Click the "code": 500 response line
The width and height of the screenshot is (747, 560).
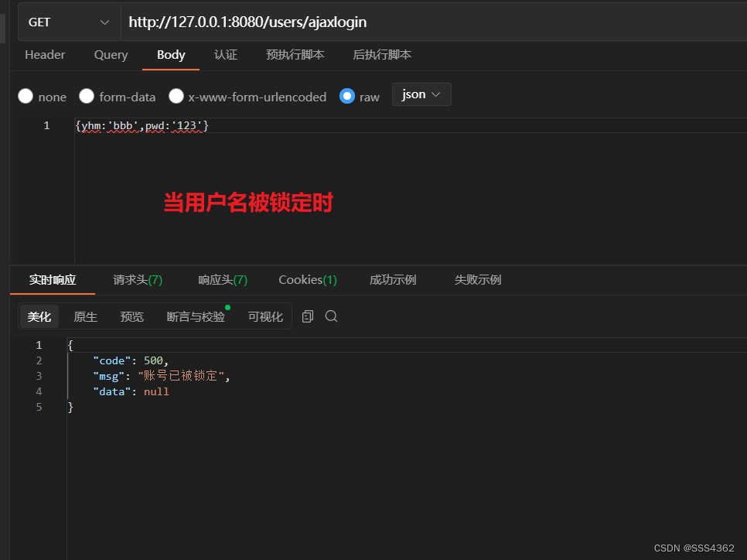(131, 360)
